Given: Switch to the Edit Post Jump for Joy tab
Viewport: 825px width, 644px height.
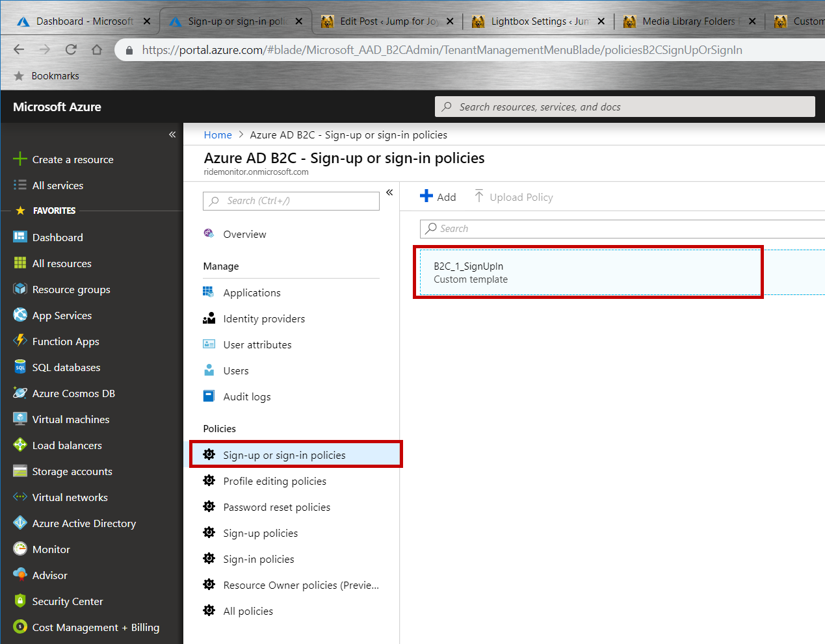Looking at the screenshot, I should coord(388,21).
